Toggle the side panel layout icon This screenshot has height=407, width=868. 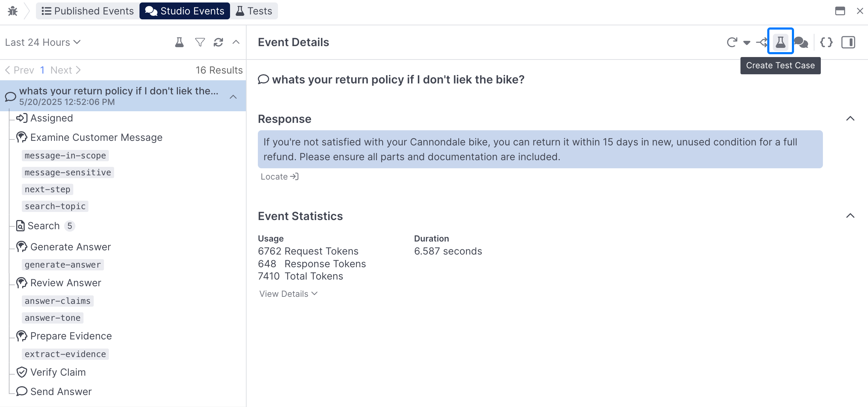[x=848, y=42]
